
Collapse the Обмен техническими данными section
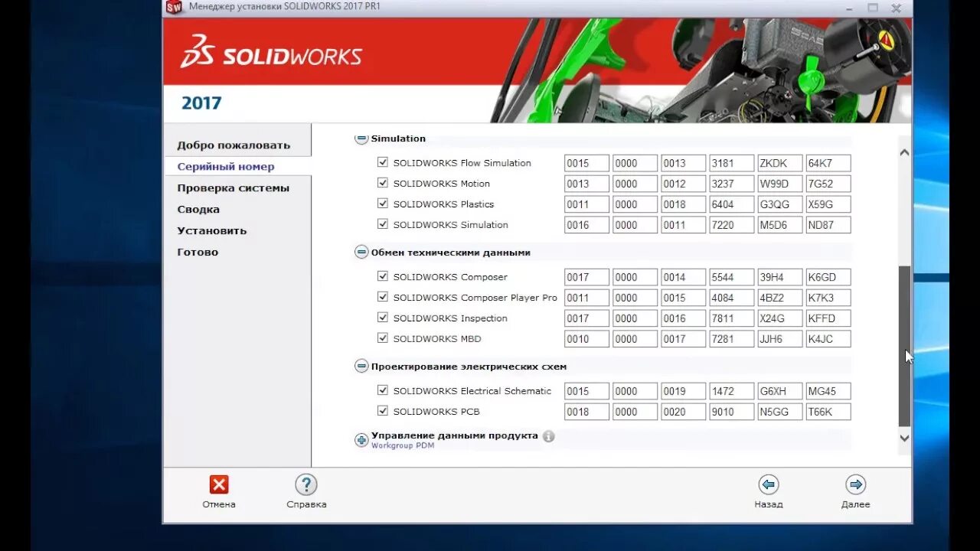click(361, 251)
